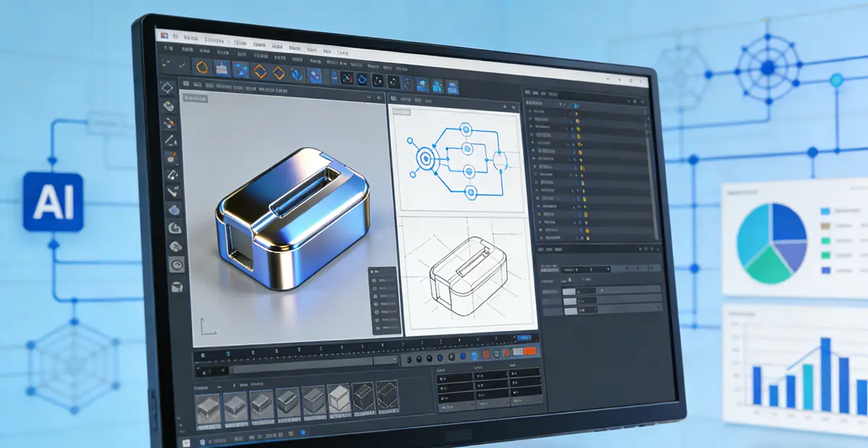Select the rotate/orbit icon in the left sidebar
This screenshot has width=868, height=448.
tap(176, 231)
